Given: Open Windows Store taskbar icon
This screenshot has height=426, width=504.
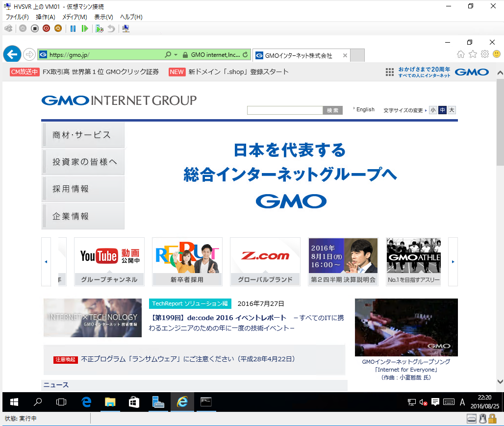Looking at the screenshot, I should tap(134, 402).
